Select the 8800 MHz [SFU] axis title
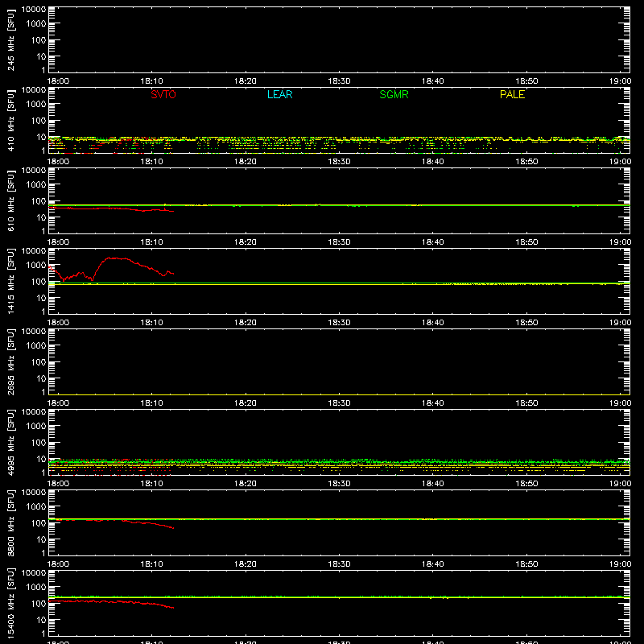Screen dimensions: 644x644 click(x=10, y=523)
